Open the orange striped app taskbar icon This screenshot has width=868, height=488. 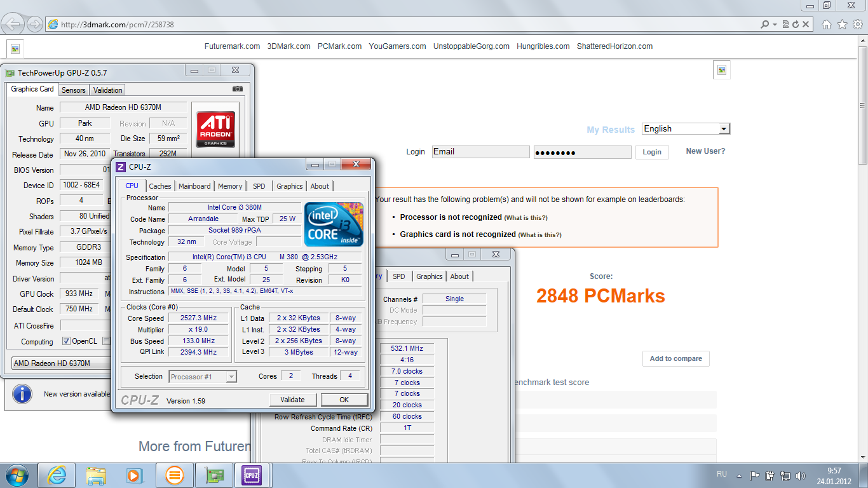(174, 475)
